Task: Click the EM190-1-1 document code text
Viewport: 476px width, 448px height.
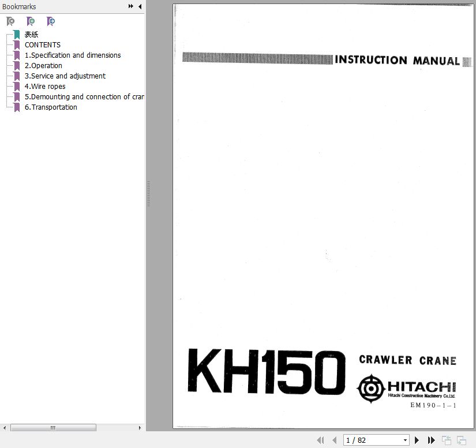Action: click(x=433, y=405)
